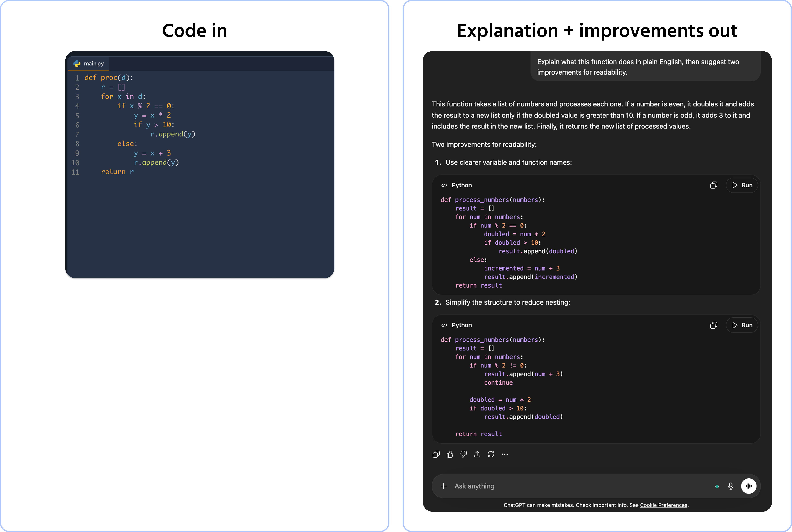Viewport: 792px width, 532px height.
Task: Start voice mode with the waveform button
Action: [x=749, y=486]
